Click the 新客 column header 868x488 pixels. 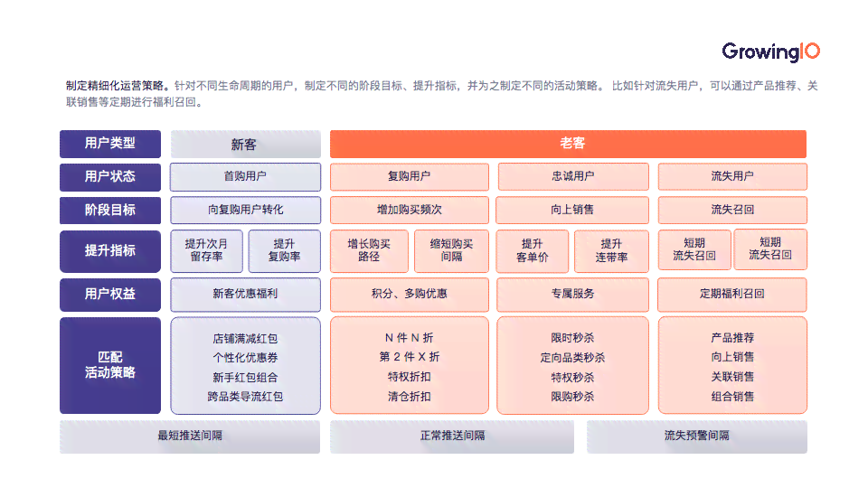[245, 145]
